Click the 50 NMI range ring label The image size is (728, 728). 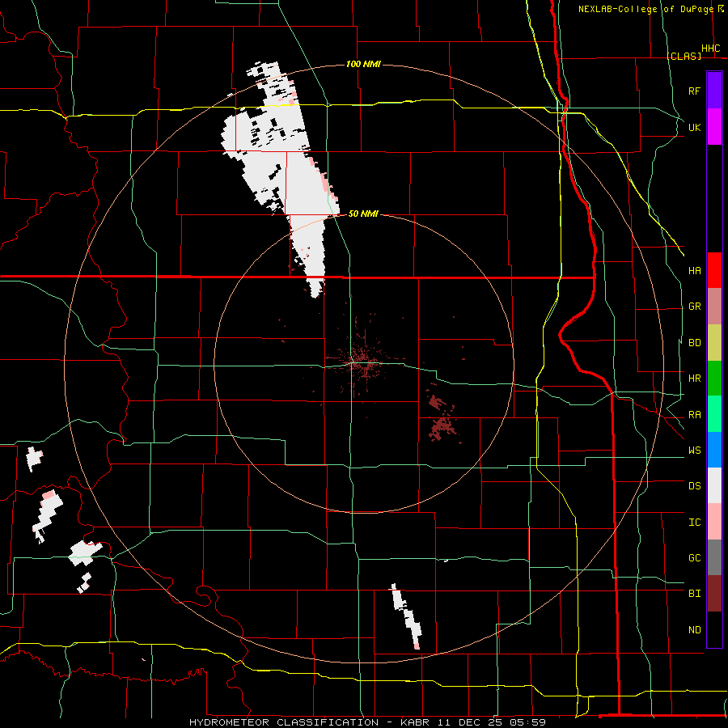tap(363, 214)
